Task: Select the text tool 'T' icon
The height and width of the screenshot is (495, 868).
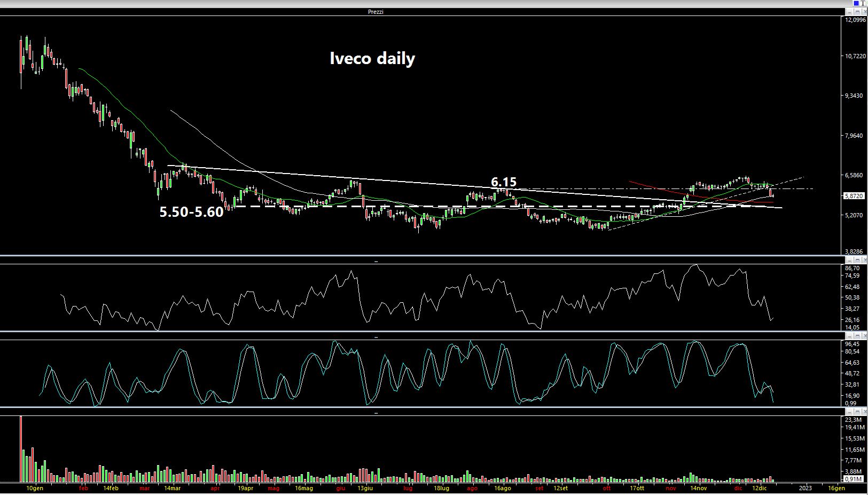Action: tap(863, 3)
